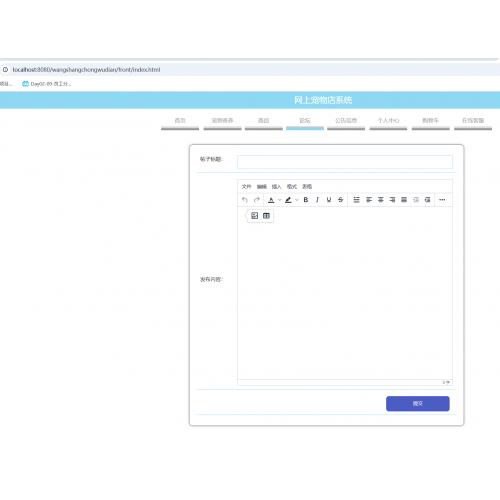The image size is (500, 500).
Task: Apply italic formatting
Action: (x=317, y=200)
